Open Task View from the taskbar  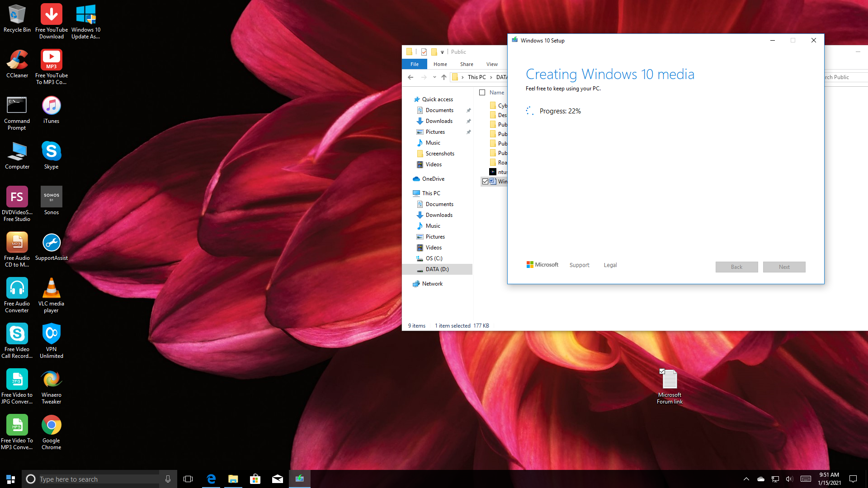point(188,479)
